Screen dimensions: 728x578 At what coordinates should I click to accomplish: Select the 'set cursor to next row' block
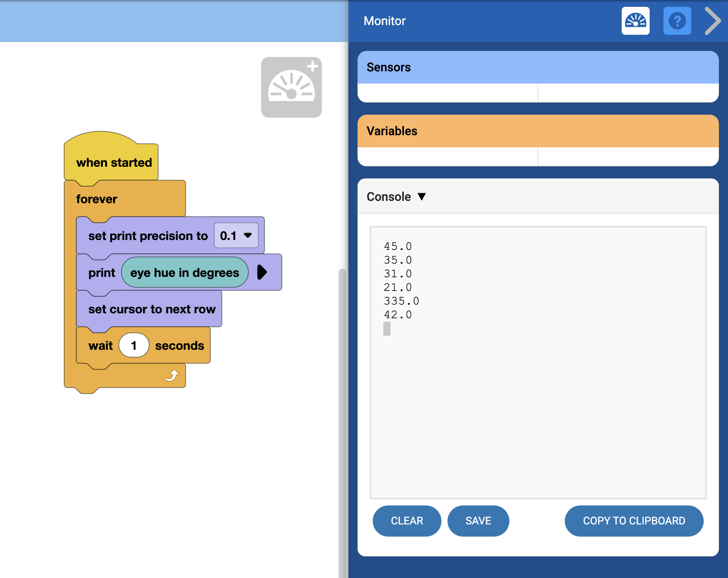coord(151,309)
